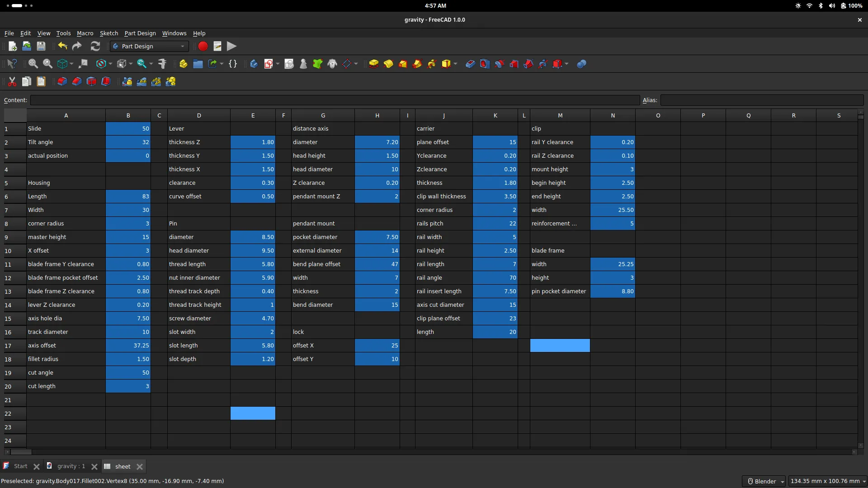This screenshot has width=868, height=488.
Task: Start macro recording with red circle
Action: click(203, 46)
